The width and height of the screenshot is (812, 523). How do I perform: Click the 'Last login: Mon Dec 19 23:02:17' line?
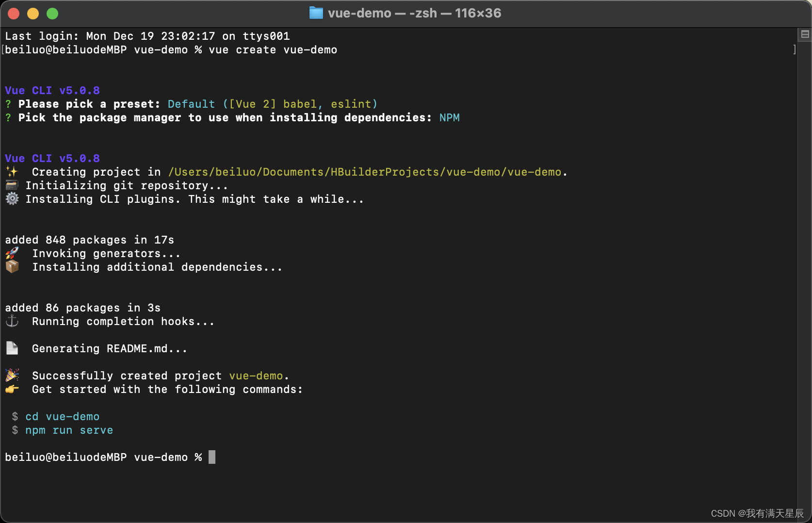point(147,36)
